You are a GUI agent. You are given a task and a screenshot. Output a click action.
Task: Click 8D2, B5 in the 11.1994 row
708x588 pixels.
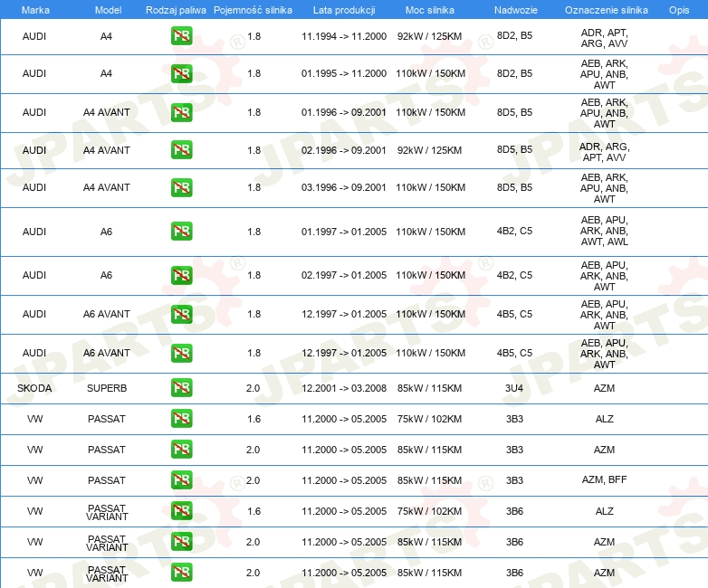point(514,35)
